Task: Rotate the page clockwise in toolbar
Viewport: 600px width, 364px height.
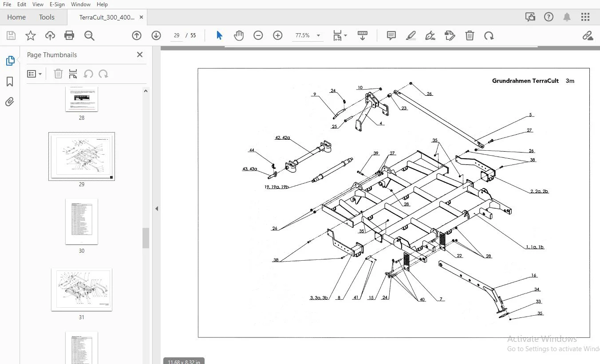Action: [489, 36]
